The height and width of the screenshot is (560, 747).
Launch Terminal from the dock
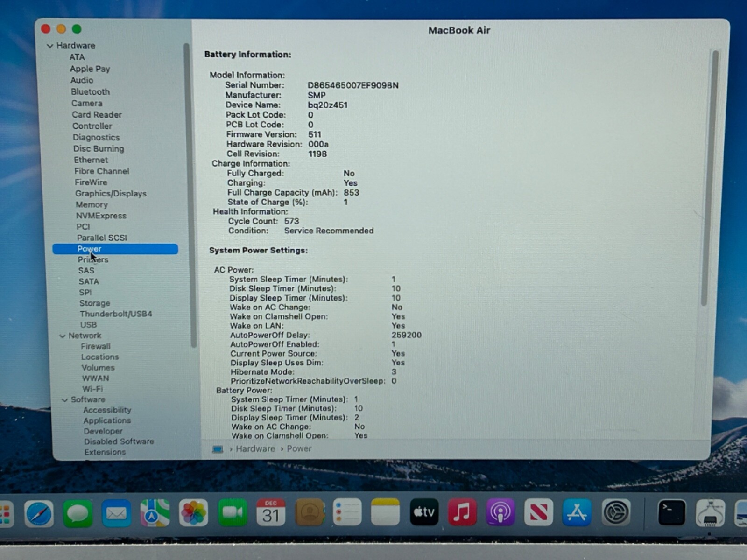coord(671,512)
